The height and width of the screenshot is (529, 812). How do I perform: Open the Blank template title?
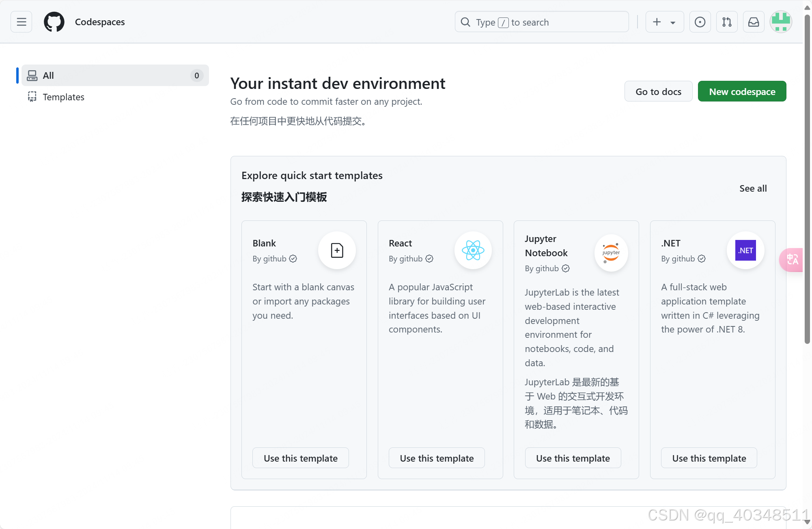pos(264,243)
